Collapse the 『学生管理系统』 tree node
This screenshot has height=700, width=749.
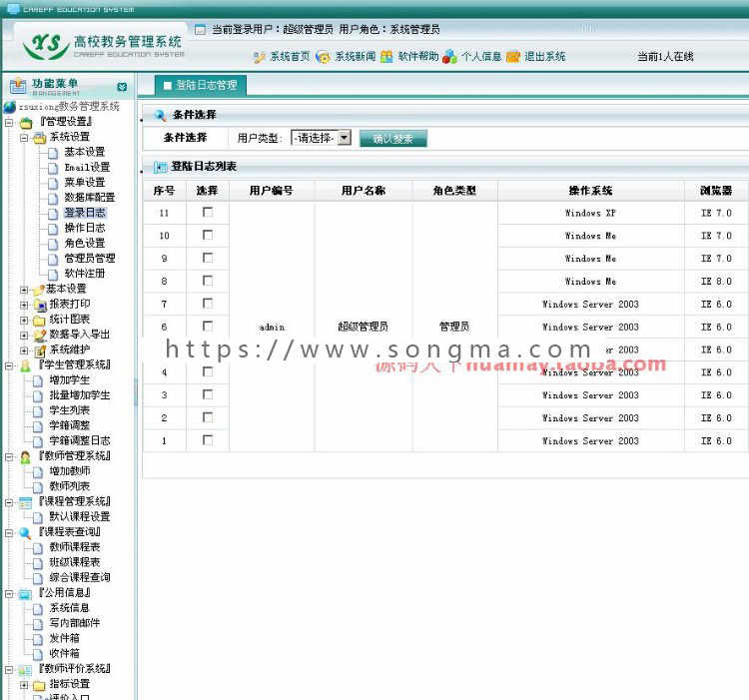(x=9, y=365)
